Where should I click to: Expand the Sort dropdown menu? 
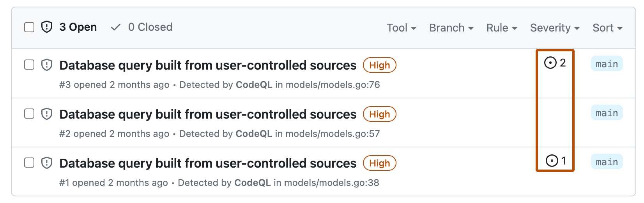pyautogui.click(x=607, y=28)
